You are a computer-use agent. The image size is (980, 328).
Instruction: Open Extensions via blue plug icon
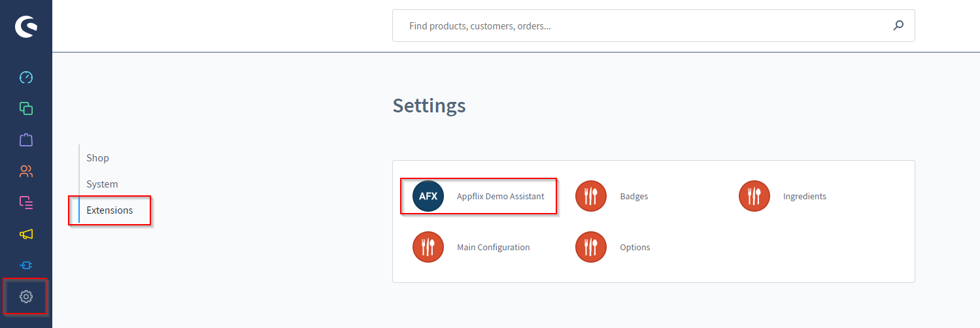pos(26,265)
